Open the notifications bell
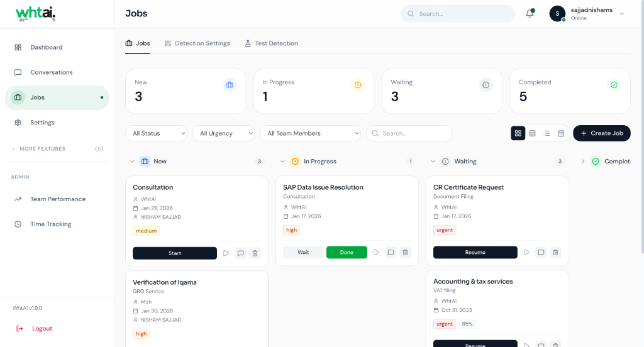644x347 pixels. 530,14
